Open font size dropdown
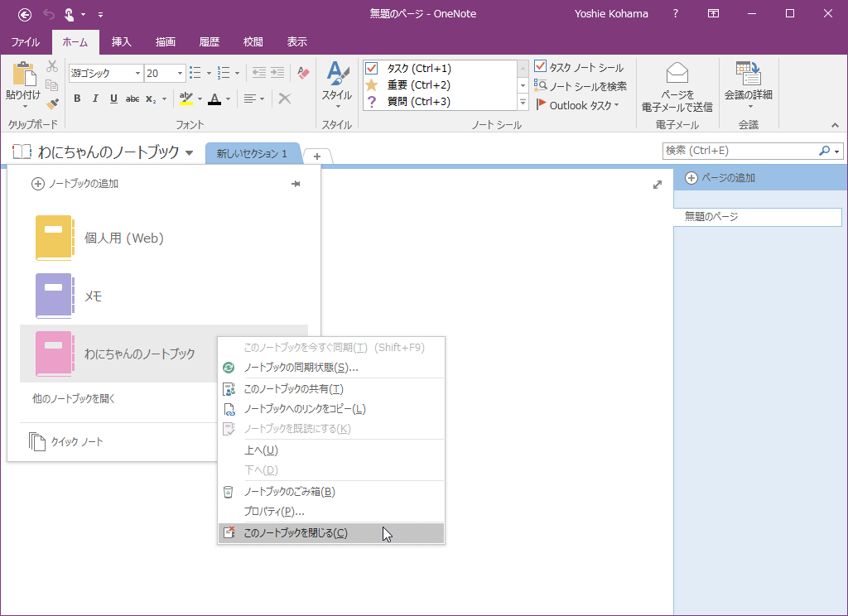Screen dimensions: 848x616 pos(180,73)
